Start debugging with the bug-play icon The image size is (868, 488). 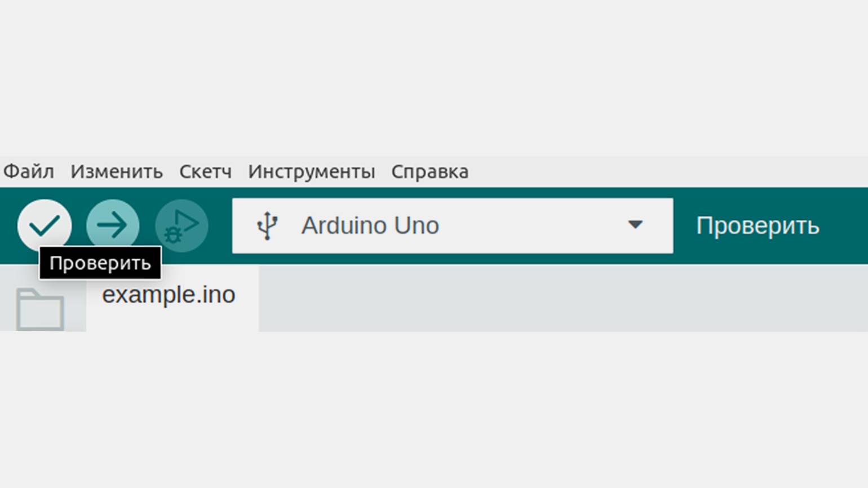point(181,225)
